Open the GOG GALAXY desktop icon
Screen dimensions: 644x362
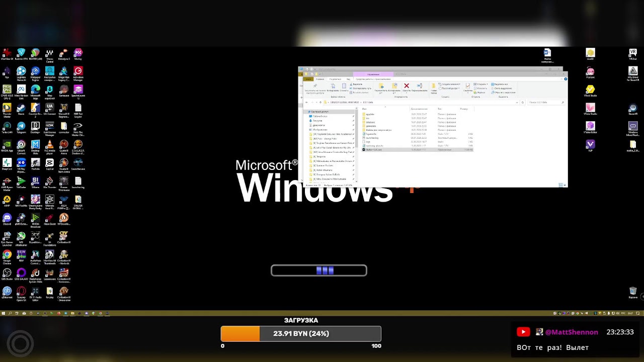(x=21, y=274)
